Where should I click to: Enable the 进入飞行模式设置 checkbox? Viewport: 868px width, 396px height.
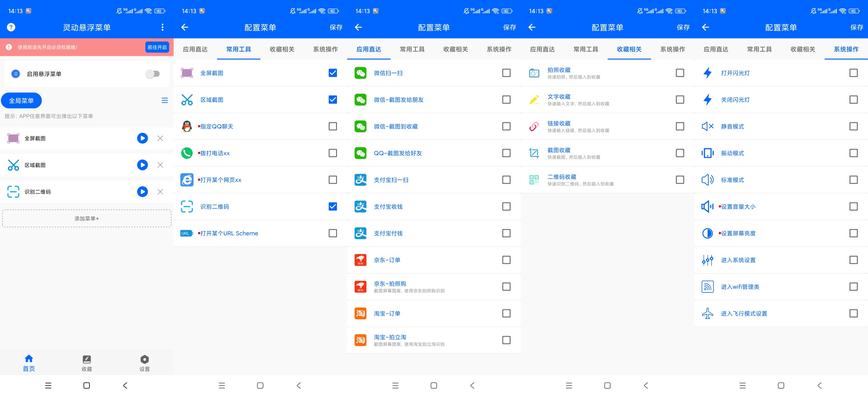pos(853,313)
